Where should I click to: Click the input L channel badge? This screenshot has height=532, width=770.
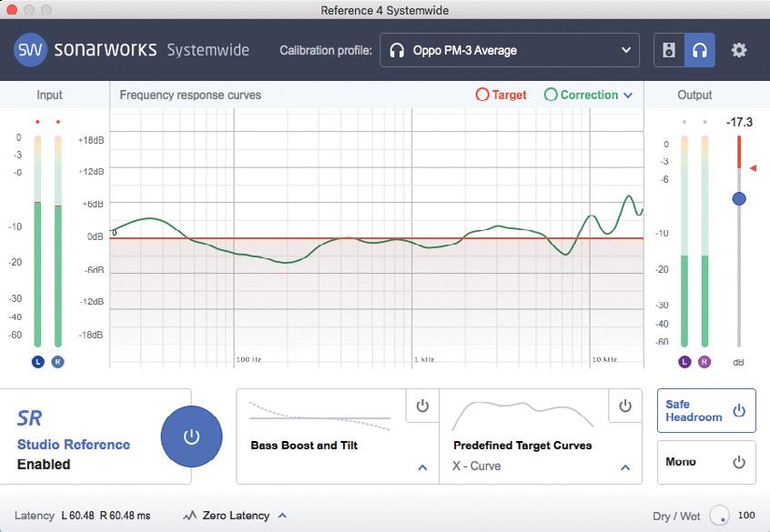click(38, 362)
